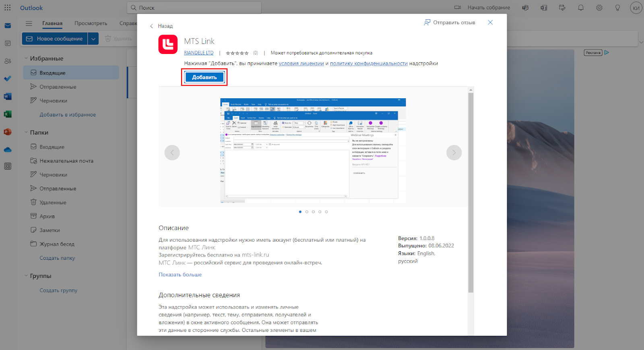Select third carousel dot
Screen dimensions: 644x350
(x=313, y=212)
